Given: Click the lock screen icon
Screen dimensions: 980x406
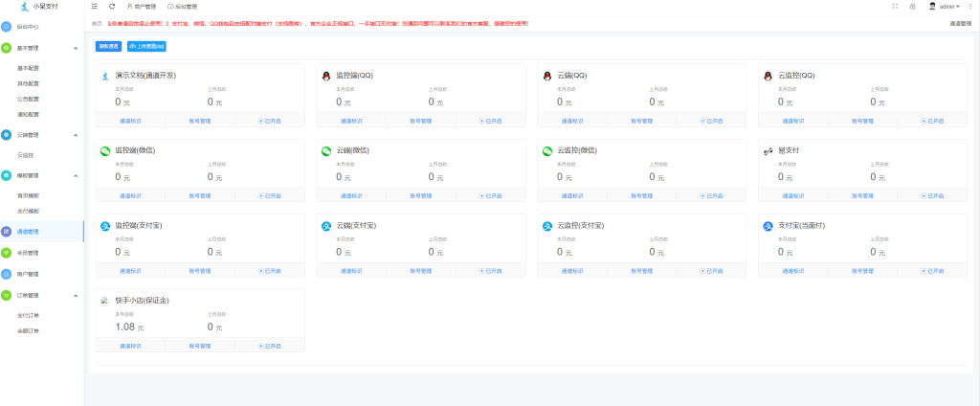Looking at the screenshot, I should 912,6.
